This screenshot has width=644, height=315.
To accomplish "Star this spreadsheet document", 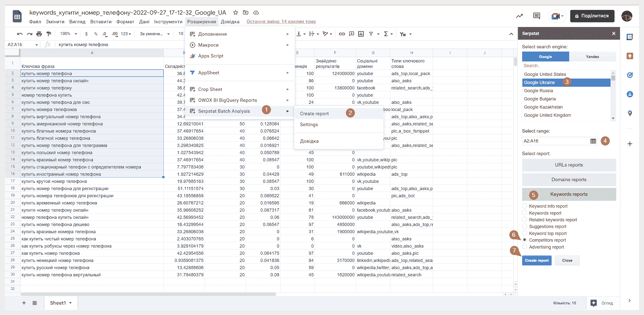I will pyautogui.click(x=236, y=12).
